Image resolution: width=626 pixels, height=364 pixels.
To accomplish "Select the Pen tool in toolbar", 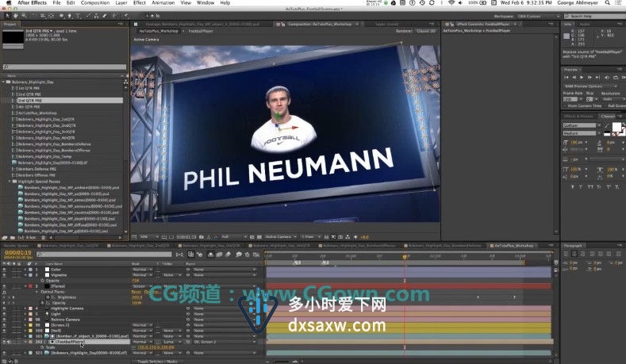I will 69,16.
